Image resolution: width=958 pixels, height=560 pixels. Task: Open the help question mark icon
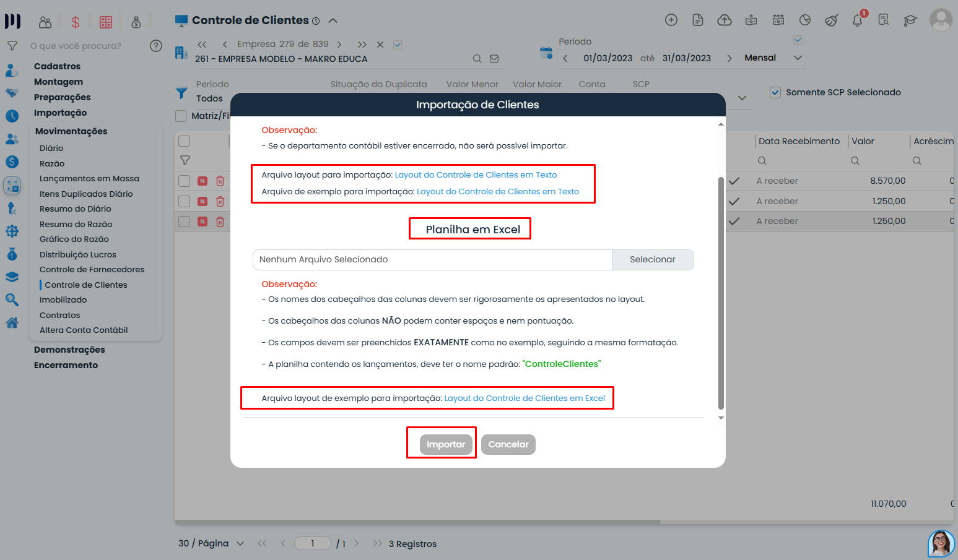pos(156,46)
